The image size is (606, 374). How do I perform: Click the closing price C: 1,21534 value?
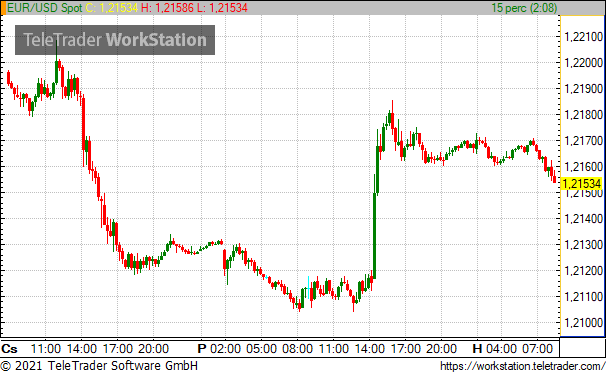[x=111, y=8]
